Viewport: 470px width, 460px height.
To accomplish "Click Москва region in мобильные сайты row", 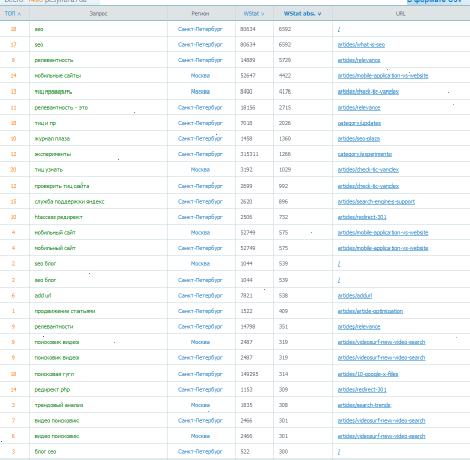I will click(200, 76).
